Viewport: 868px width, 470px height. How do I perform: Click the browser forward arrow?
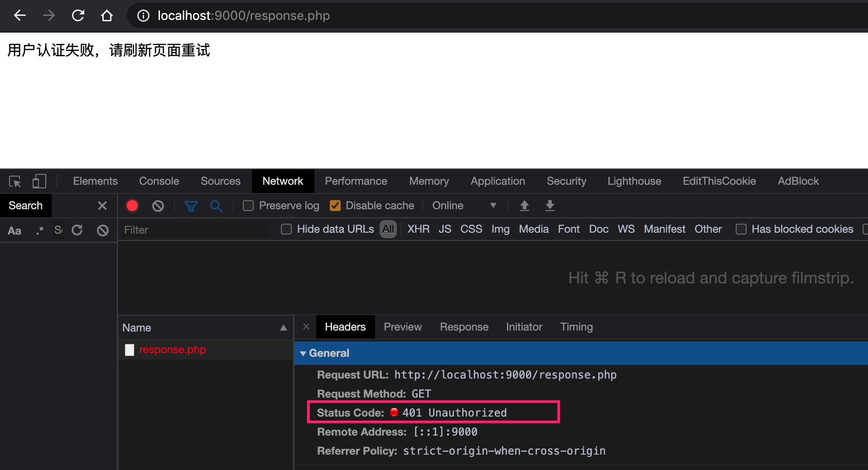click(x=48, y=16)
